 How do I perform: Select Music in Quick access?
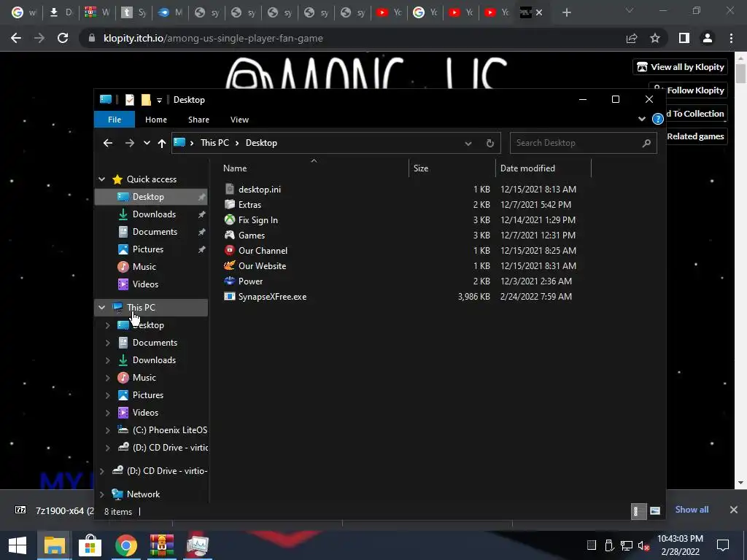(x=151, y=267)
